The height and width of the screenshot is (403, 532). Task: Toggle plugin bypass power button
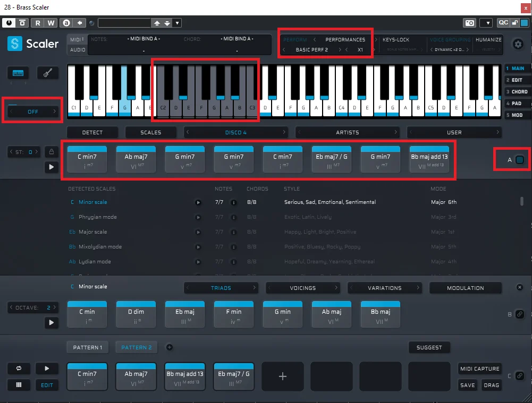coord(9,23)
